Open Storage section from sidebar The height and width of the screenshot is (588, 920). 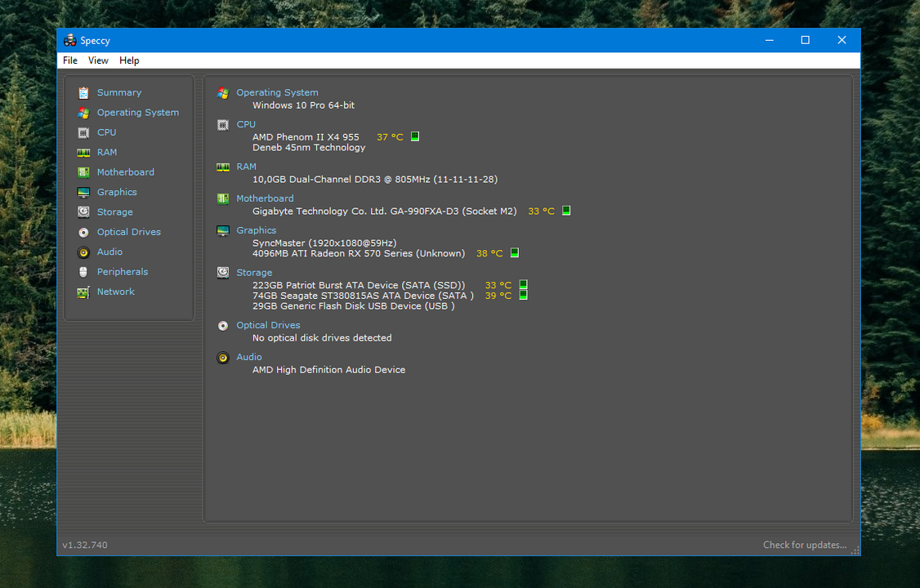pyautogui.click(x=115, y=212)
